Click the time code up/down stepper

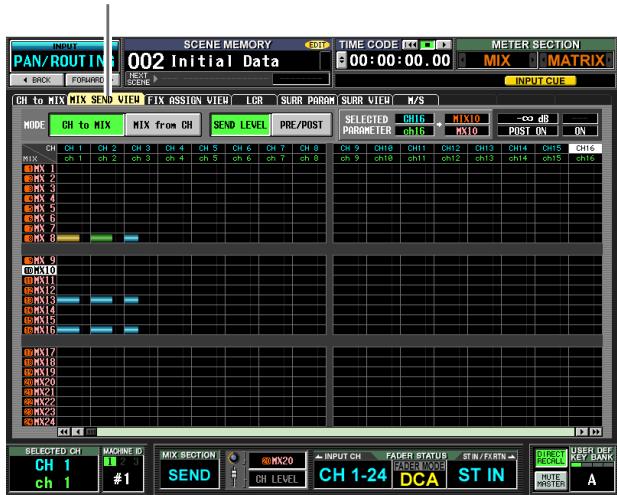coord(342,61)
